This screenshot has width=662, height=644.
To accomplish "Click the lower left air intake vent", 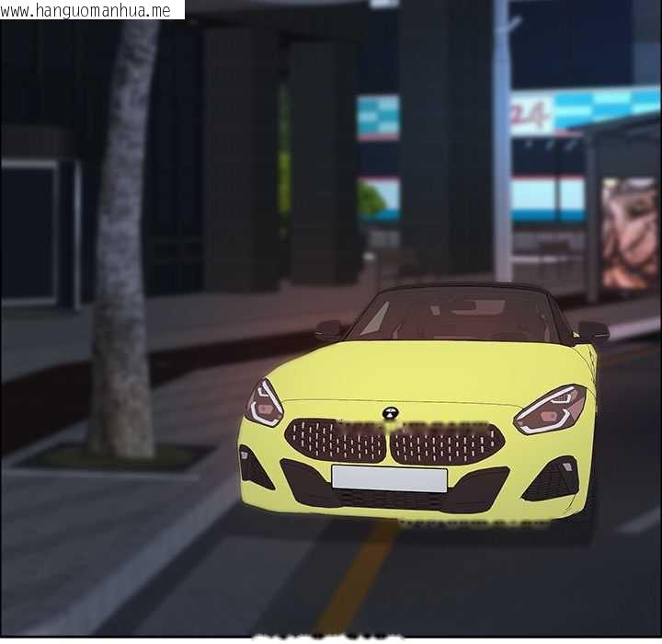I will [x=255, y=467].
